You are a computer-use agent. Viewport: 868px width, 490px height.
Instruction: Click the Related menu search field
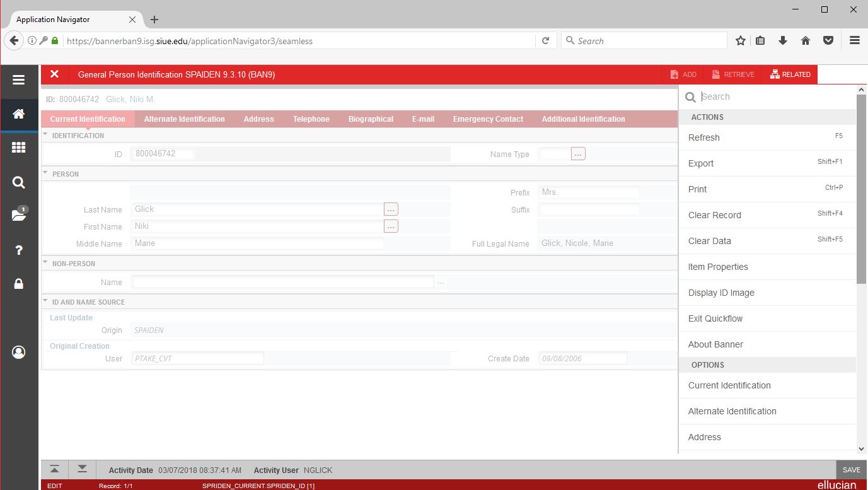[x=775, y=96]
